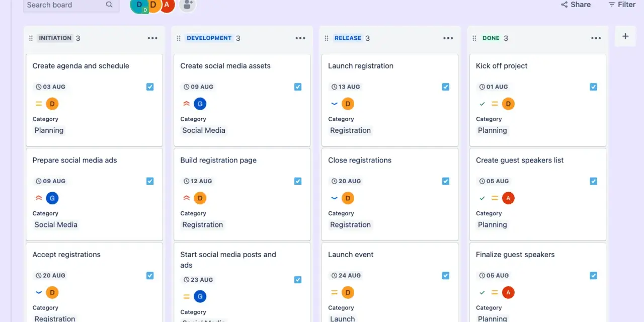Click low priority icon on Close registrations card
This screenshot has height=322, width=644.
tap(334, 198)
